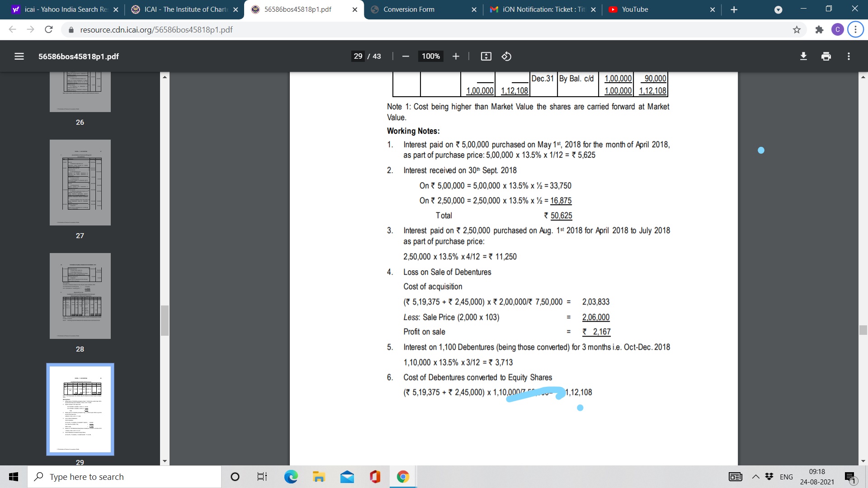
Task: Click the thumbnail panel scrollbar handle
Action: click(165, 321)
